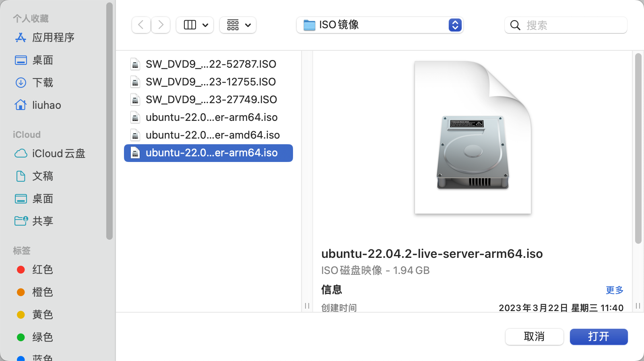
Task: Click the highlighted ubuntu-22.0...er-arm64.iso row
Action: [208, 153]
